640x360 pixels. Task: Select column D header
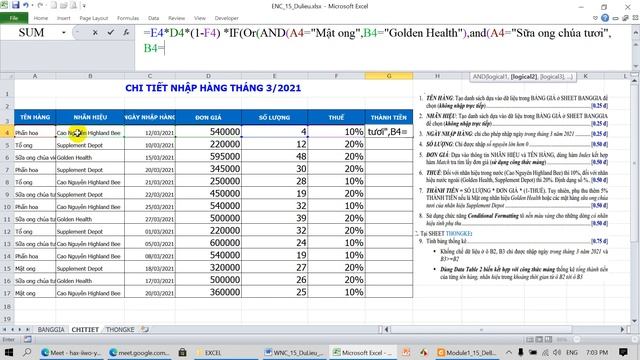click(x=208, y=76)
